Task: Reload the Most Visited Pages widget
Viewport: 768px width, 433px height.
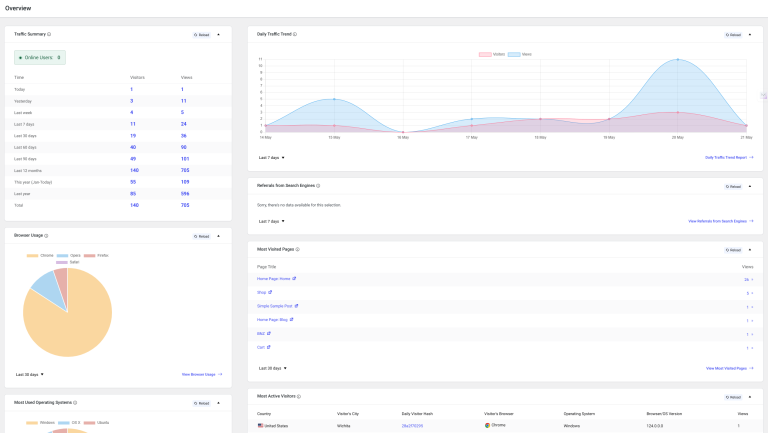Action: (733, 250)
